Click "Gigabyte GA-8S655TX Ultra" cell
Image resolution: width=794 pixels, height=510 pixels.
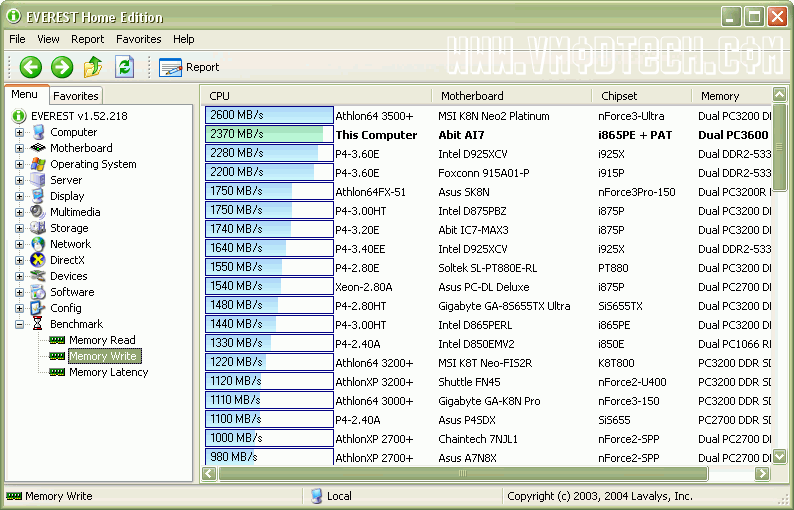504,306
